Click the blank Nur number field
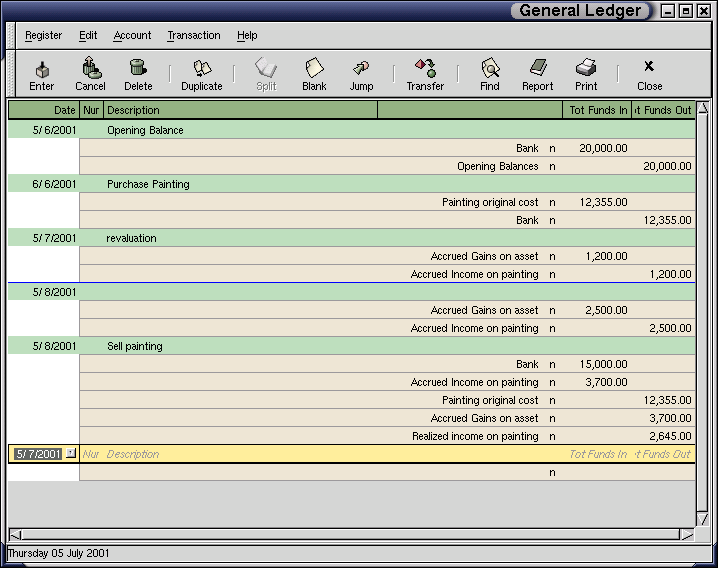The width and height of the screenshot is (718, 568). point(91,454)
